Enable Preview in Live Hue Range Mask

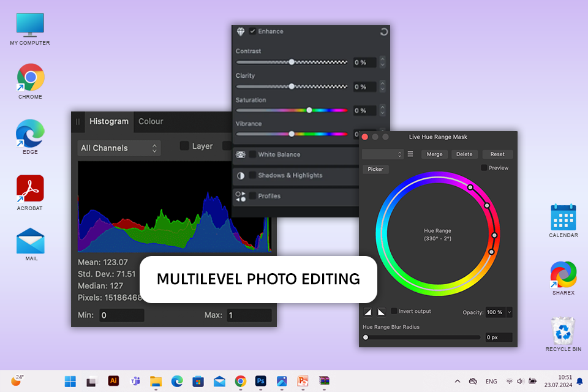(484, 168)
